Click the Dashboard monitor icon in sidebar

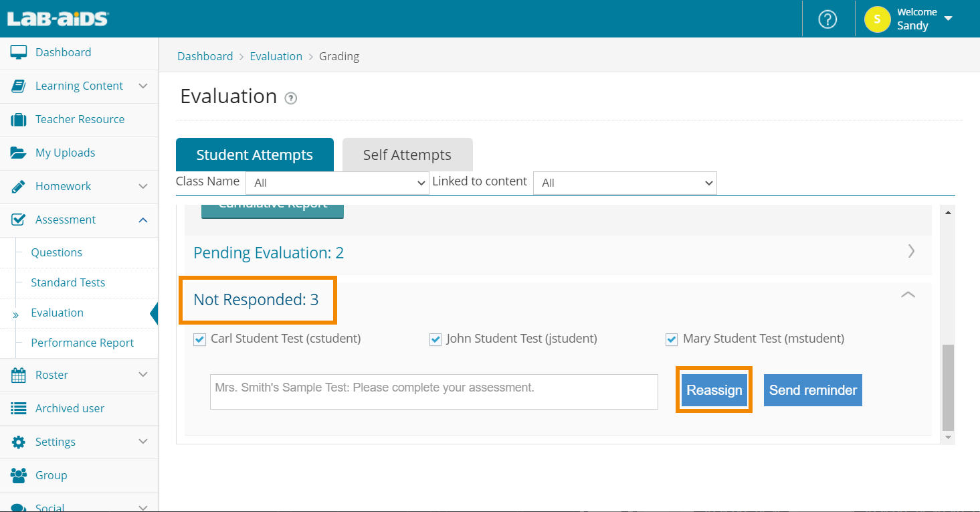point(18,52)
